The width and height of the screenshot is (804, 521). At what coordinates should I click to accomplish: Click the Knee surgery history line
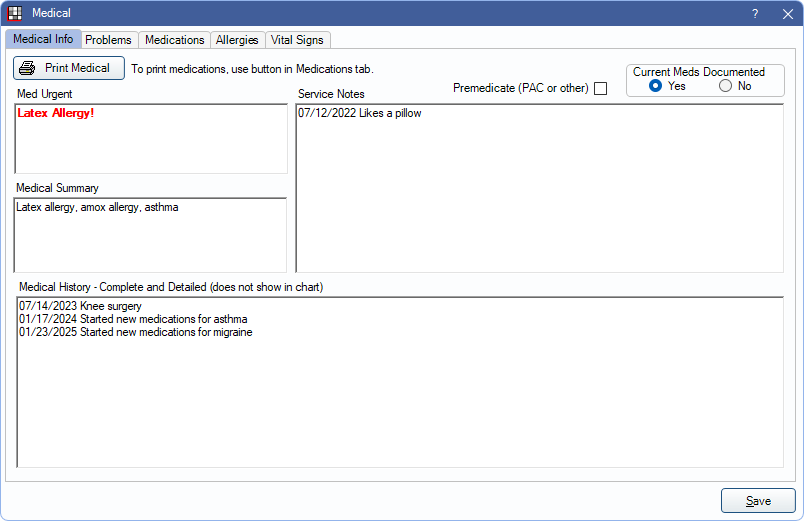coord(80,306)
